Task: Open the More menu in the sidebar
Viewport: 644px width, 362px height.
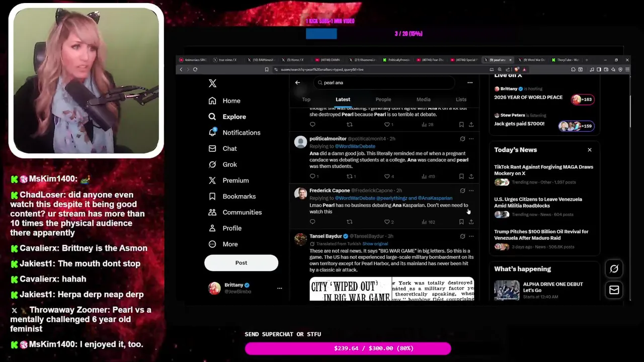Action: (223, 244)
